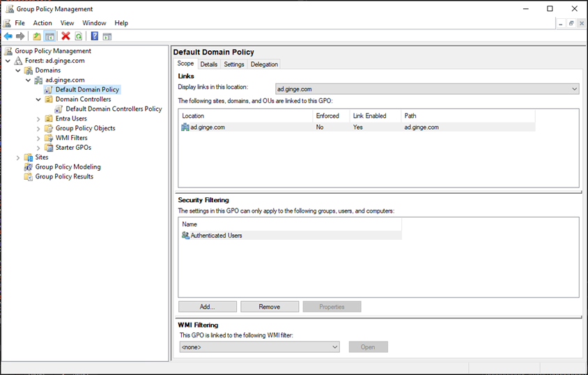Screen dimensions: 588x375
Task: Click the Group Policy Results icon
Action: pyautogui.click(x=29, y=176)
